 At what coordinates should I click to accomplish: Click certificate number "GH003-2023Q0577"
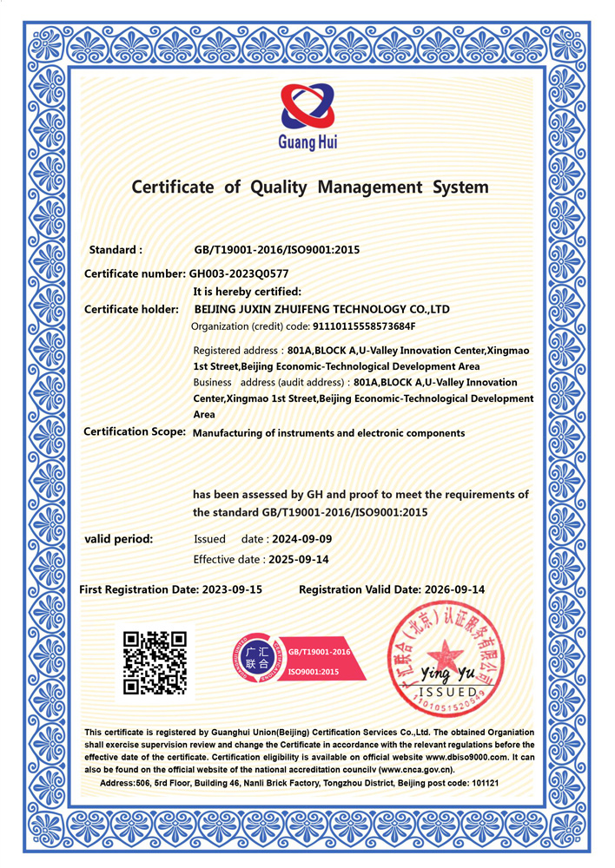tap(239, 273)
